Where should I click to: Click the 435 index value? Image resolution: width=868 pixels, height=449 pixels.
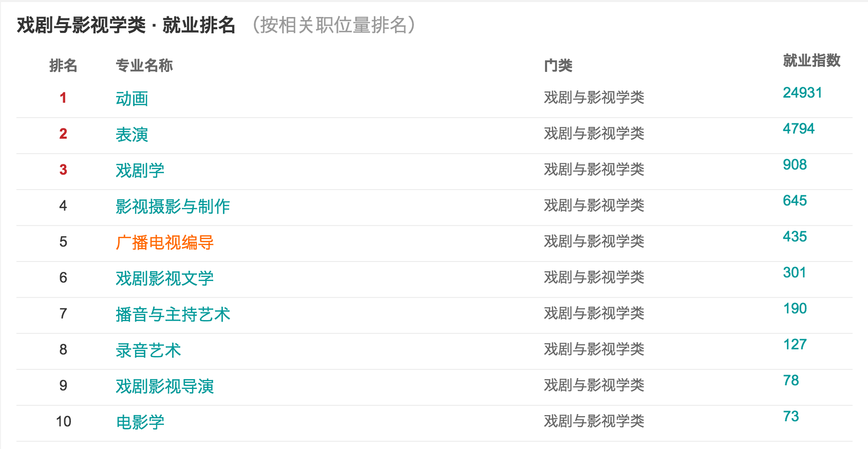[795, 237]
